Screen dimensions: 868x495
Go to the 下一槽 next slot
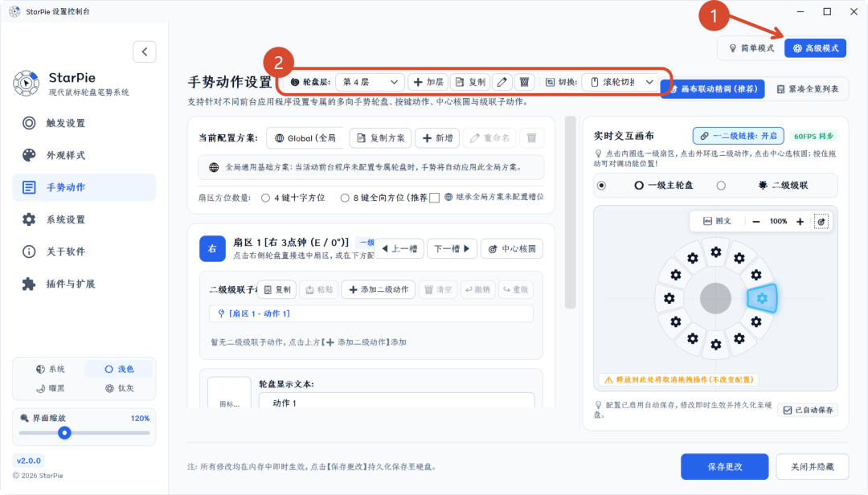pyautogui.click(x=452, y=248)
